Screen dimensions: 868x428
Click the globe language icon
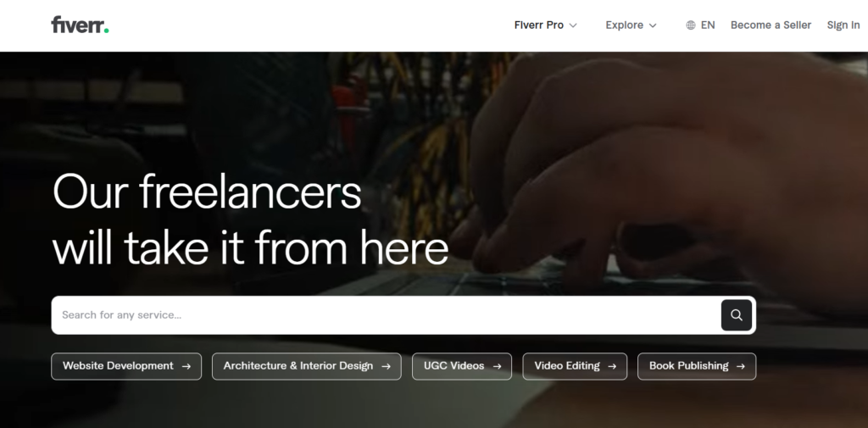coord(690,25)
